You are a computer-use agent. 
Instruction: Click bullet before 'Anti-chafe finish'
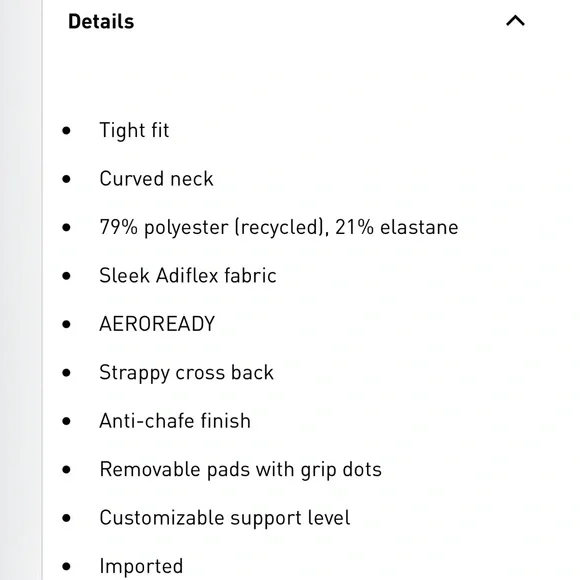(67, 421)
